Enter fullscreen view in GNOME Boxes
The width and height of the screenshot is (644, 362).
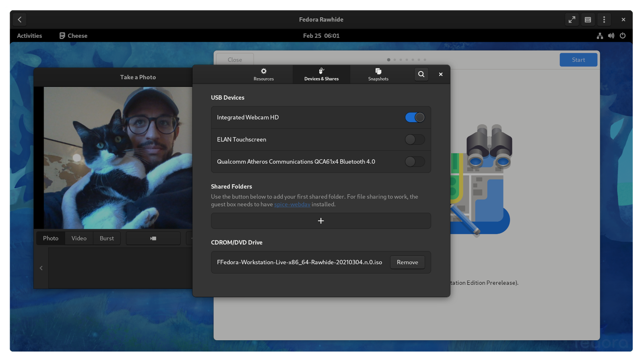point(572,19)
